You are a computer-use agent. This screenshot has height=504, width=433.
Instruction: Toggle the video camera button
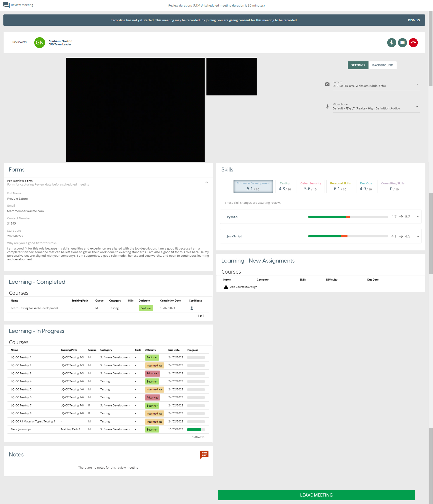tap(402, 43)
